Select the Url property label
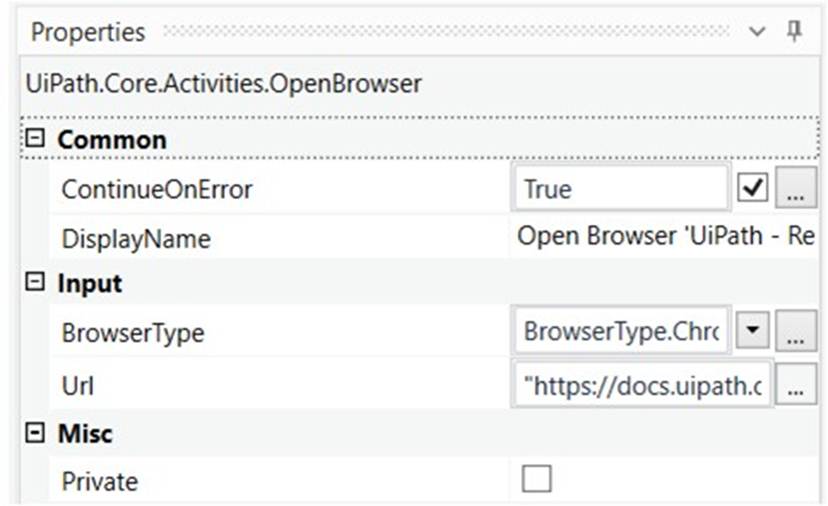The image size is (828, 506). [x=78, y=386]
